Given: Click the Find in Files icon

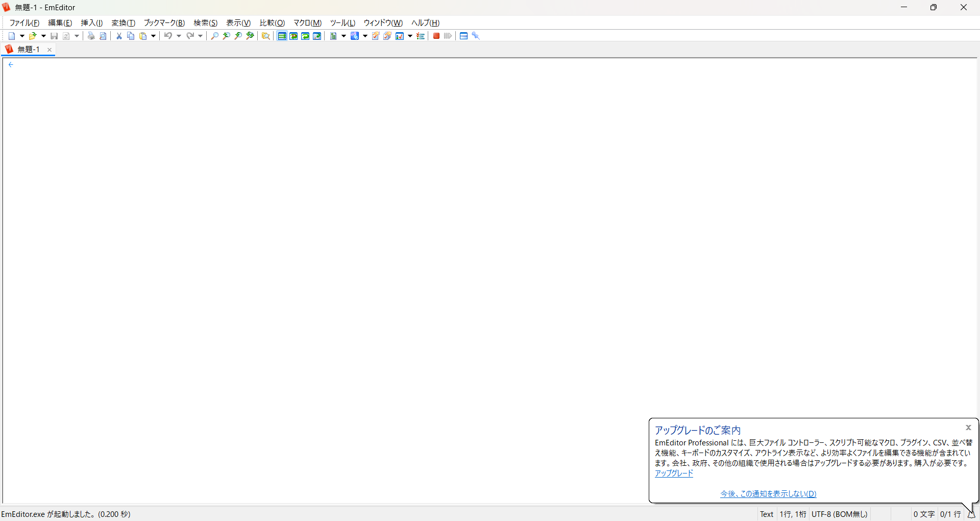Looking at the screenshot, I should (x=266, y=36).
